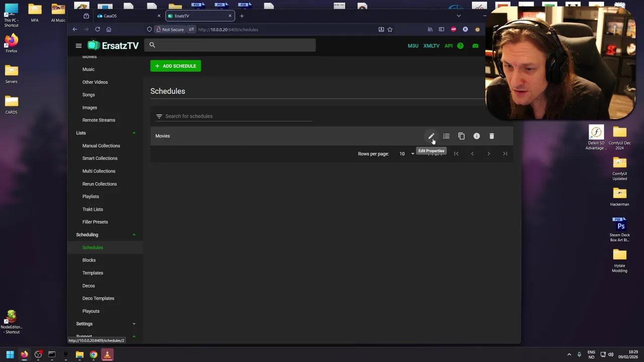The image size is (644, 362).
Task: Open Manual Collections
Action: tap(101, 146)
